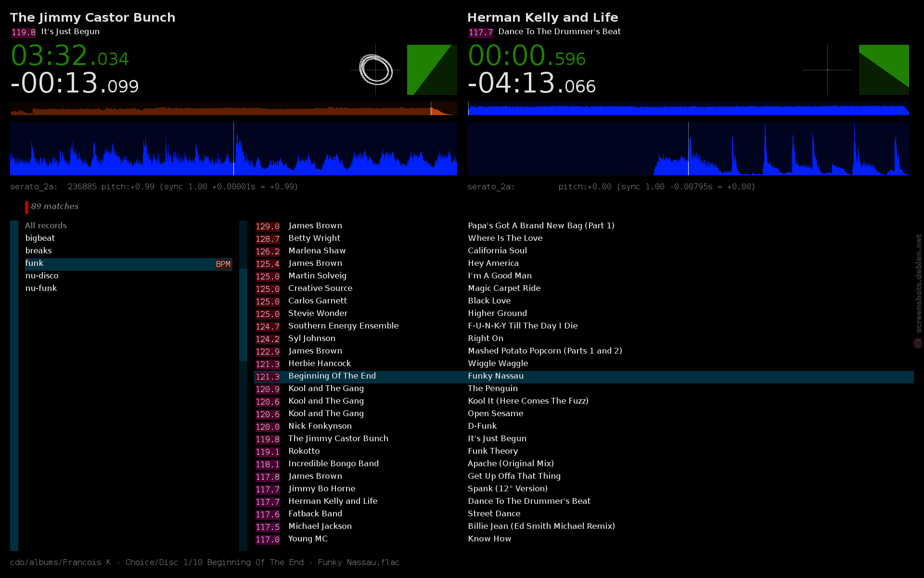Click left deck remaining time -00:13.099
The image size is (924, 578).
[x=75, y=83]
